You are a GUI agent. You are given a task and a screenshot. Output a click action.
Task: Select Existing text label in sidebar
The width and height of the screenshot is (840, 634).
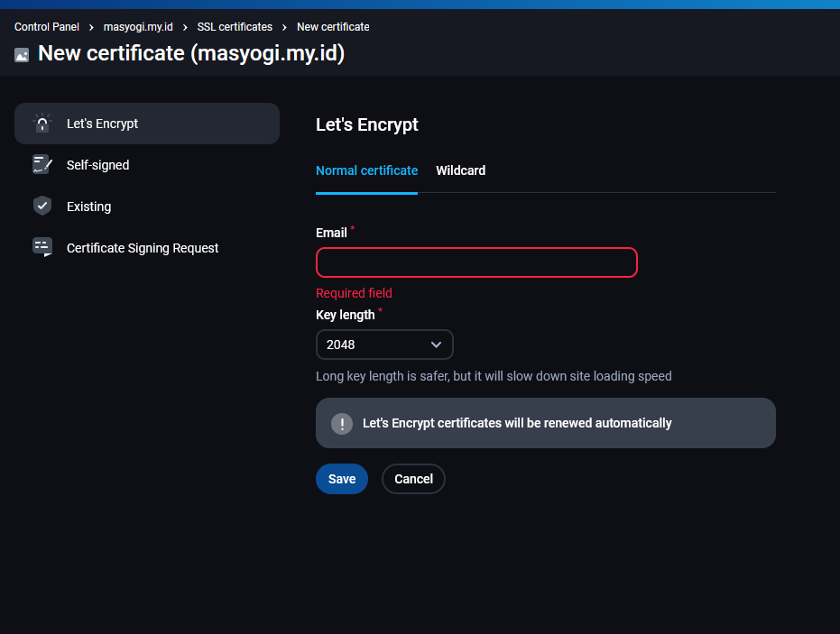pyautogui.click(x=88, y=207)
